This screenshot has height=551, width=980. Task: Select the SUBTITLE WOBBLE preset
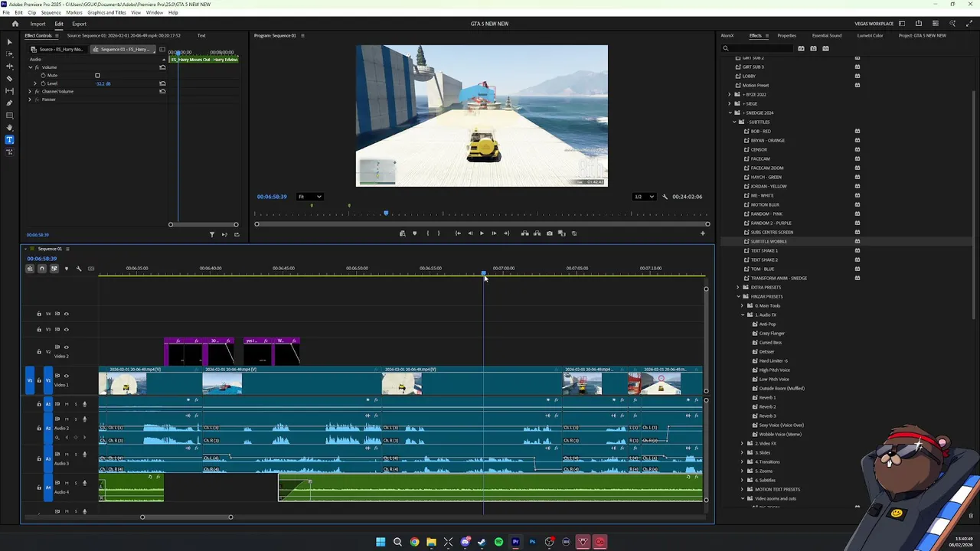768,242
